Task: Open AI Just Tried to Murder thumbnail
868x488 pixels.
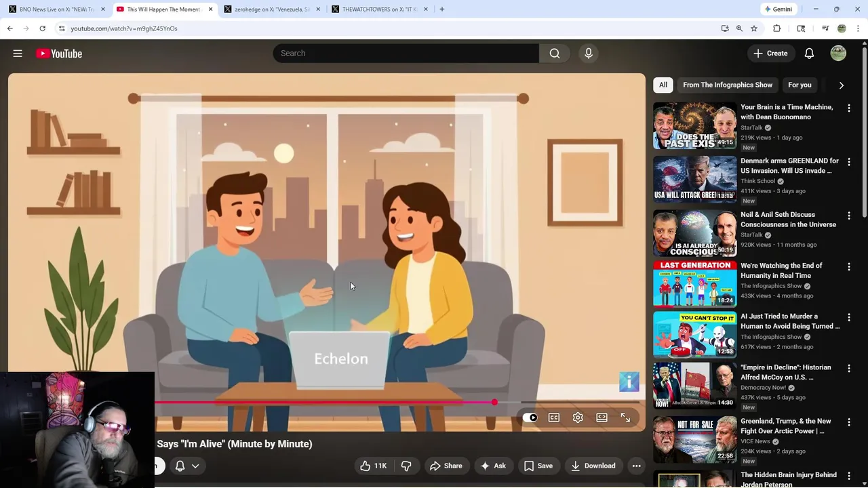Action: 694,335
